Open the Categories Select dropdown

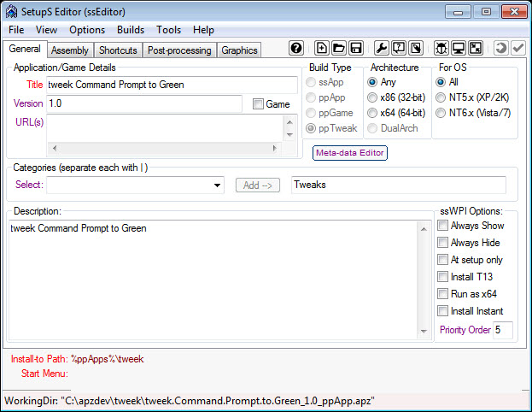pyautogui.click(x=217, y=185)
